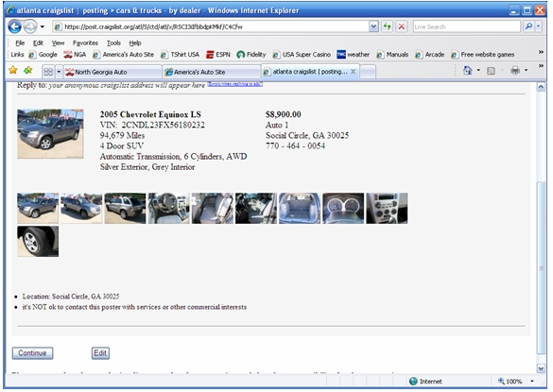Click scrollbar down arrow
This screenshot has height=392, width=553.
coord(541,368)
